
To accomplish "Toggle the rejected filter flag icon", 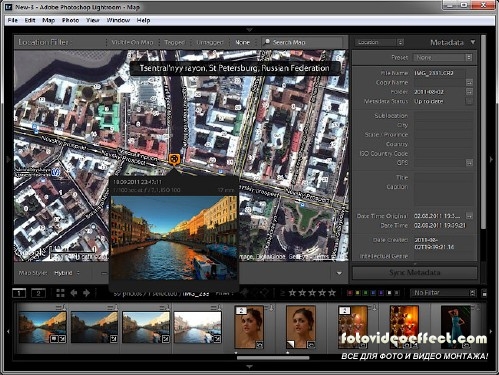I will (x=265, y=293).
